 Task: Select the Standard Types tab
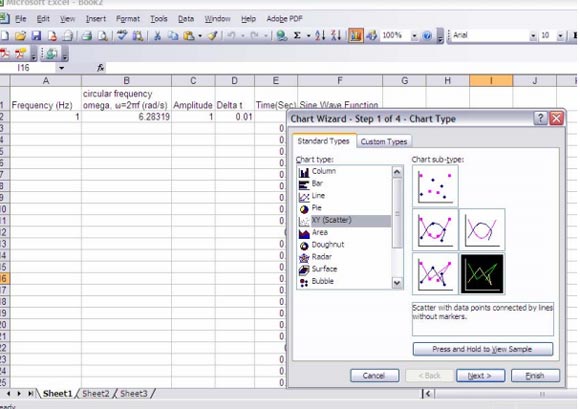click(323, 141)
